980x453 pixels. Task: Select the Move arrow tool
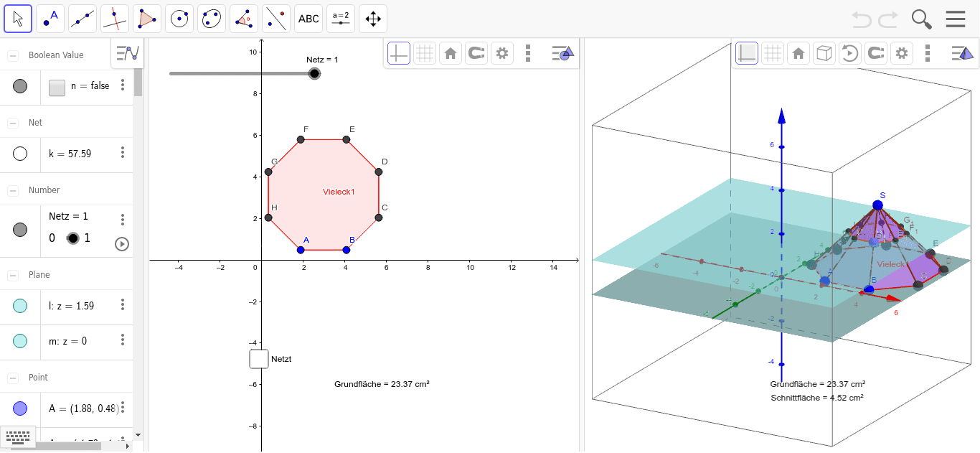click(18, 19)
